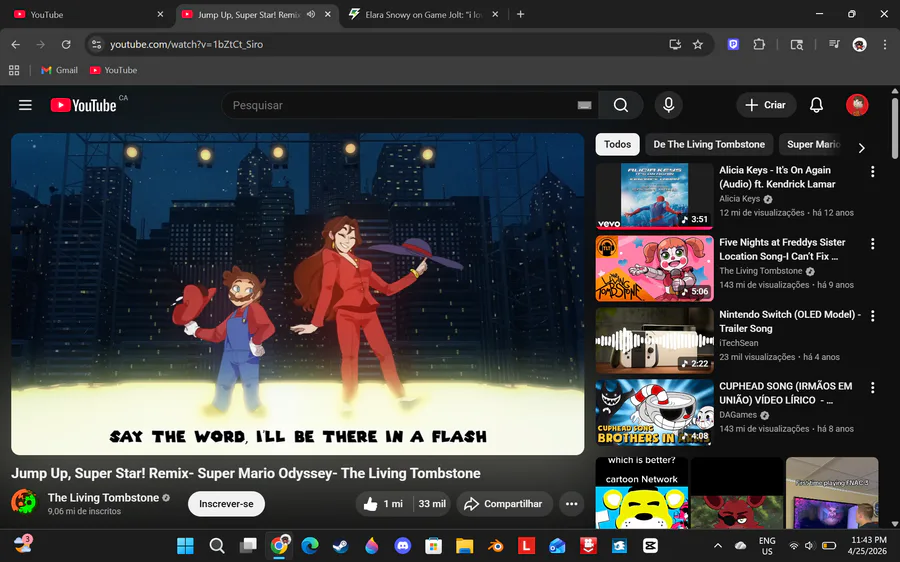Viewport: 900px width, 562px height.
Task: Select the De The Living Tombstone chip
Action: click(709, 144)
